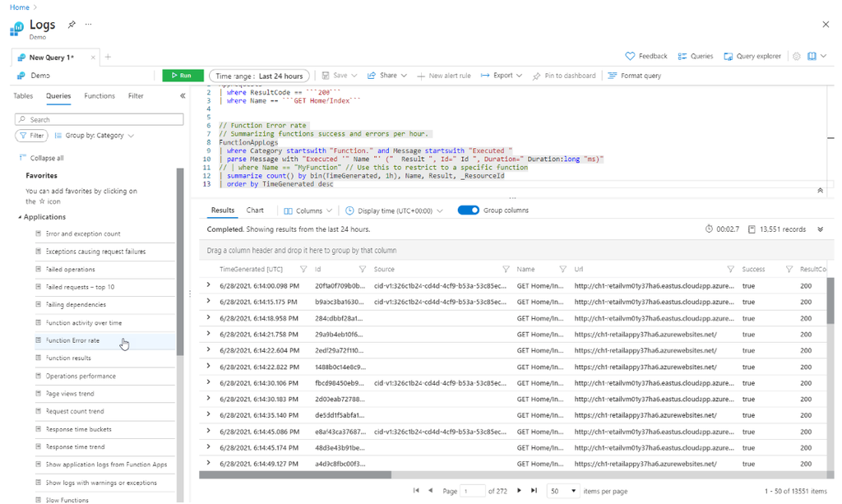This screenshot has height=504, width=842.
Task: Open Failed requests – top 10 query
Action: click(x=80, y=287)
